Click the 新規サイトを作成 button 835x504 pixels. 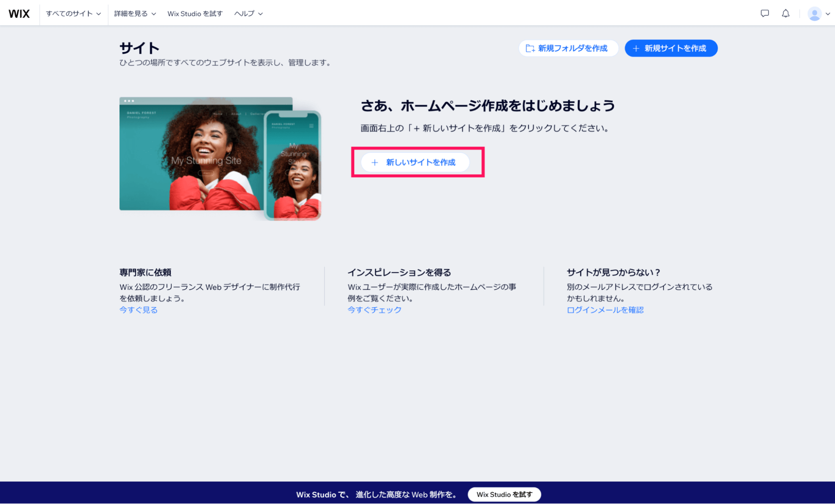(671, 48)
